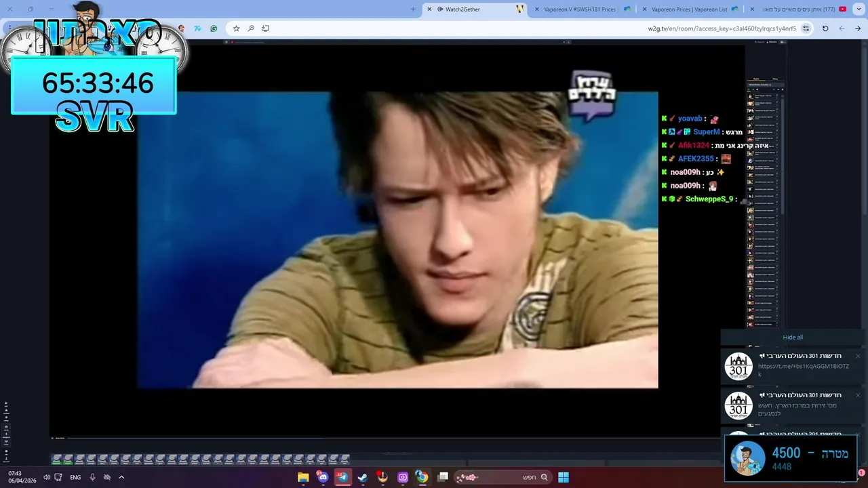Dismiss the first 301 news notification
The width and height of the screenshot is (868, 488).
857,356
